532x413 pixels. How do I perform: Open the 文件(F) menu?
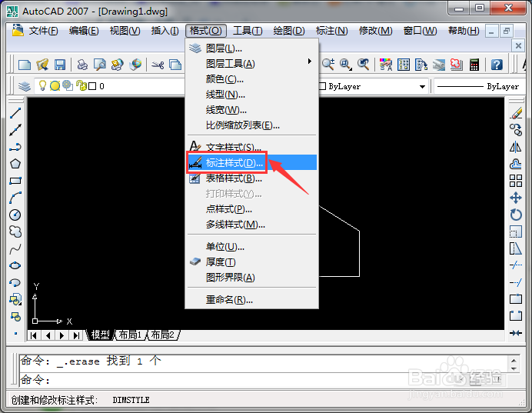coord(43,31)
